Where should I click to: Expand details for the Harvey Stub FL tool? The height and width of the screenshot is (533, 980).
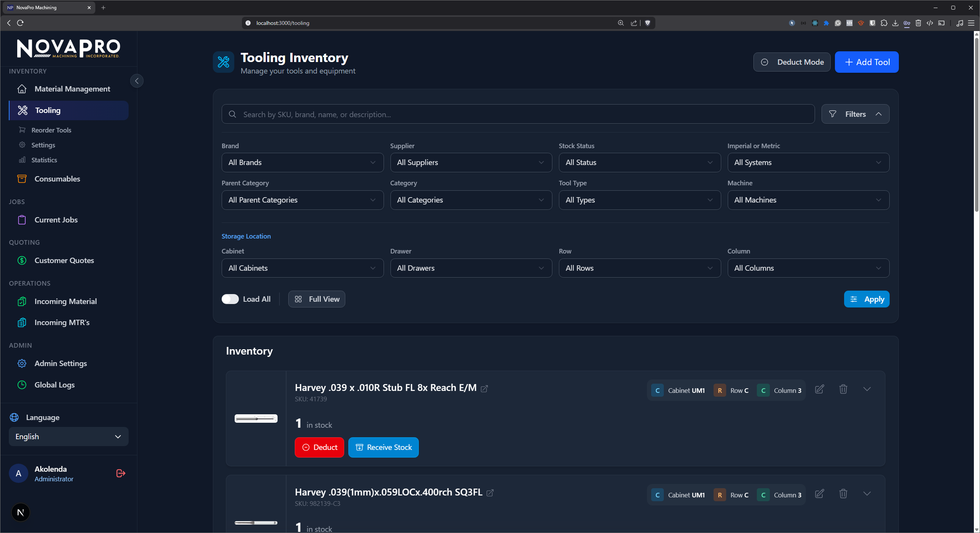867,389
